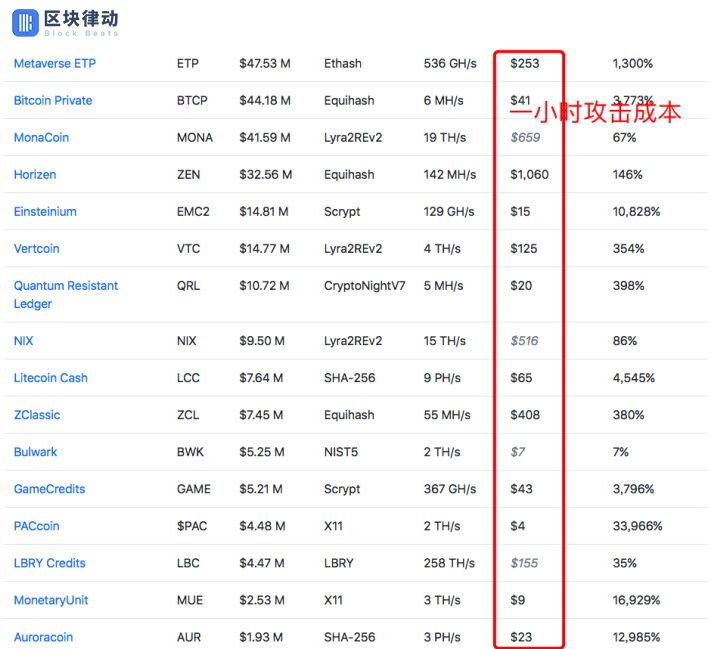711x649 pixels.
Task: Open the Horizen coin page
Action: (x=35, y=175)
